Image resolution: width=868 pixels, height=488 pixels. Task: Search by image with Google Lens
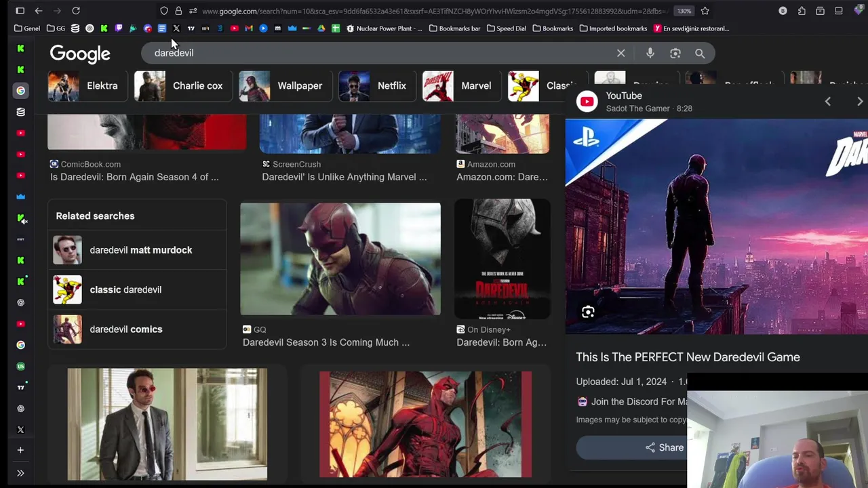click(x=675, y=53)
